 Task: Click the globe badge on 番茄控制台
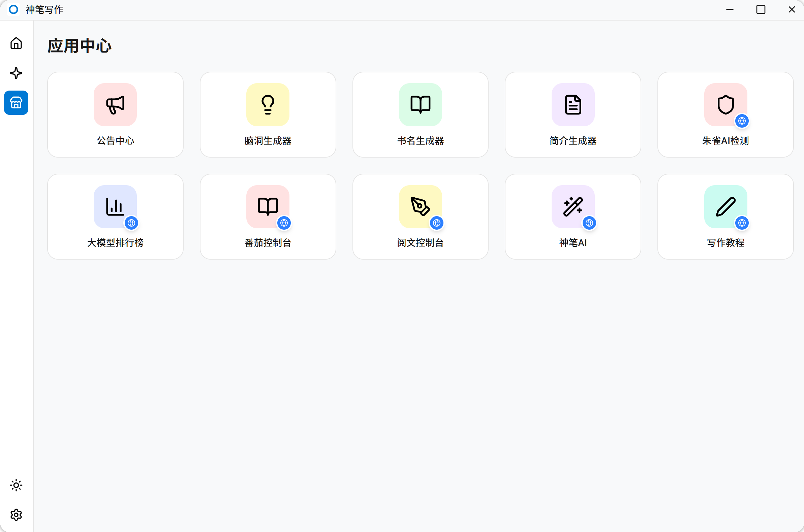click(284, 223)
